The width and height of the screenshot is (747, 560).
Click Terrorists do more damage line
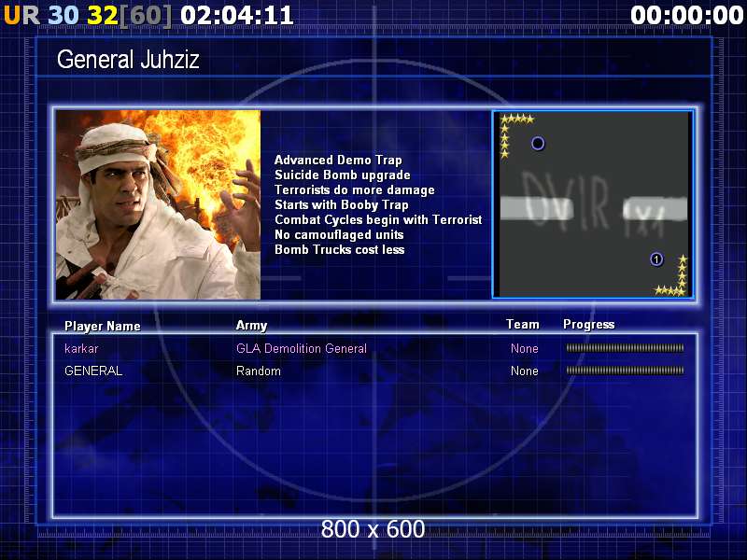[355, 190]
